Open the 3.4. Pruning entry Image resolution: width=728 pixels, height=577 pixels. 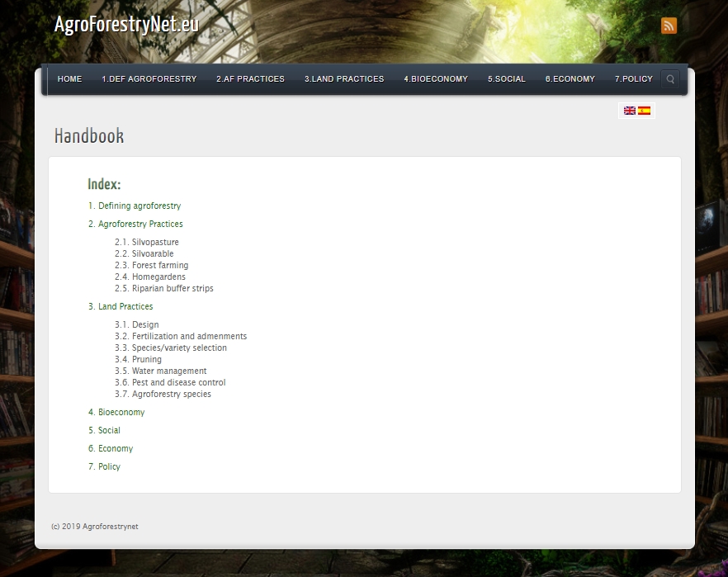[x=139, y=359]
